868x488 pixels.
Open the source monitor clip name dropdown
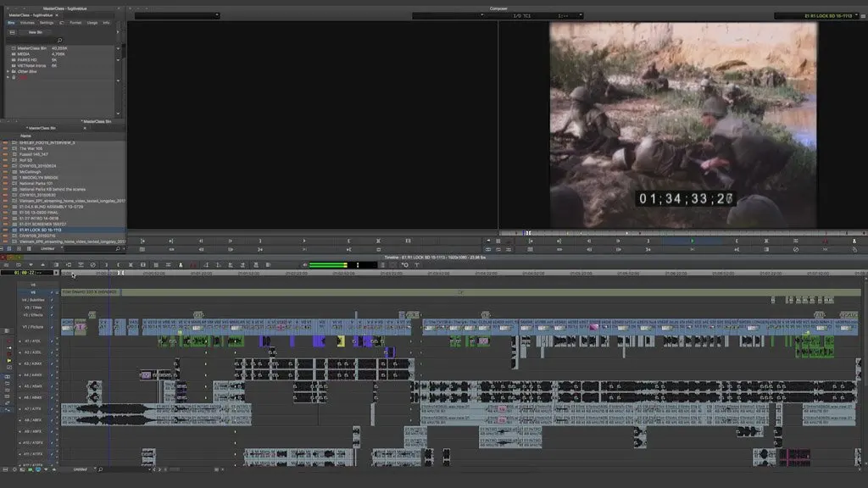pyautogui.click(x=176, y=15)
